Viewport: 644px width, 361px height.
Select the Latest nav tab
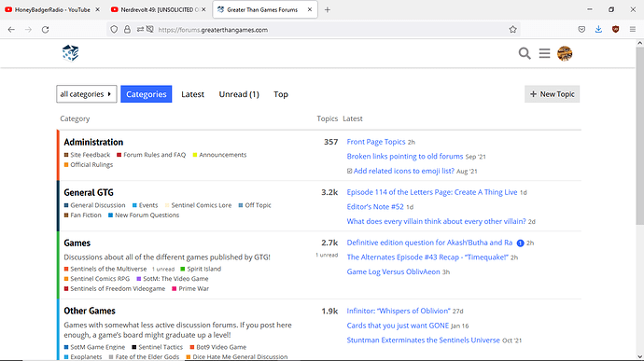(x=192, y=94)
